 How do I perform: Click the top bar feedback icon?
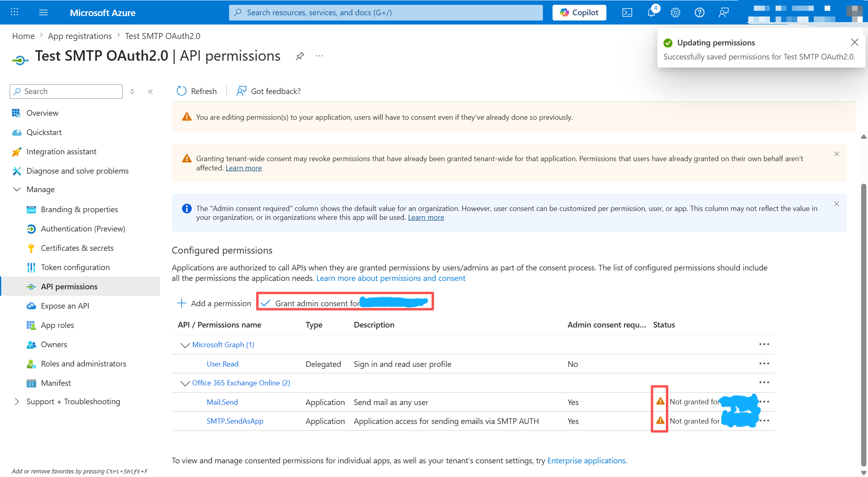pos(723,12)
